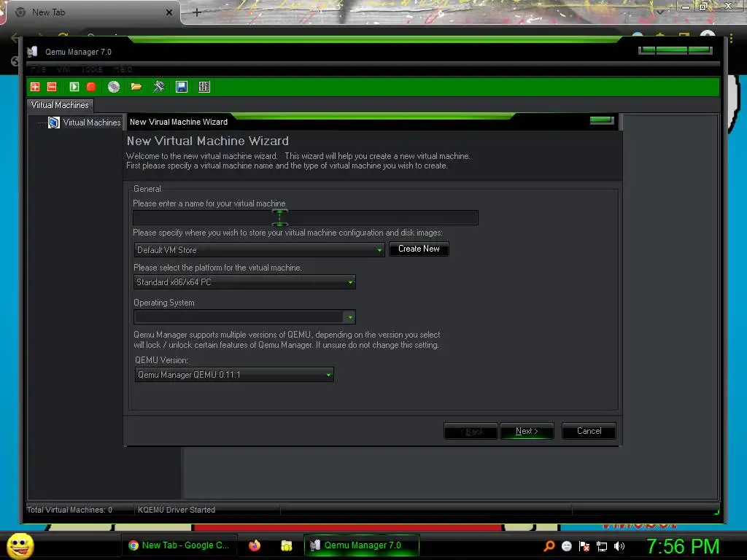Open the File menu
The image size is (747, 560).
[38, 69]
